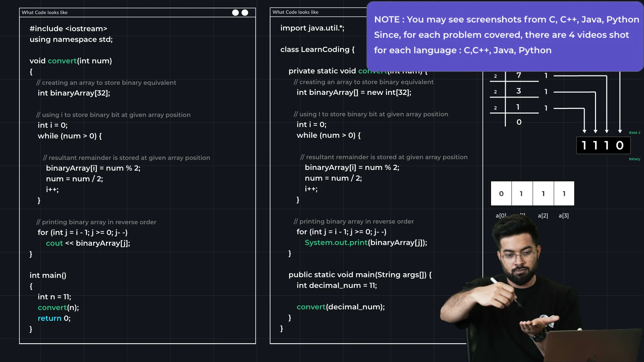Click the 'import java.util.*;' line
This screenshot has height=362, width=644.
(x=312, y=28)
